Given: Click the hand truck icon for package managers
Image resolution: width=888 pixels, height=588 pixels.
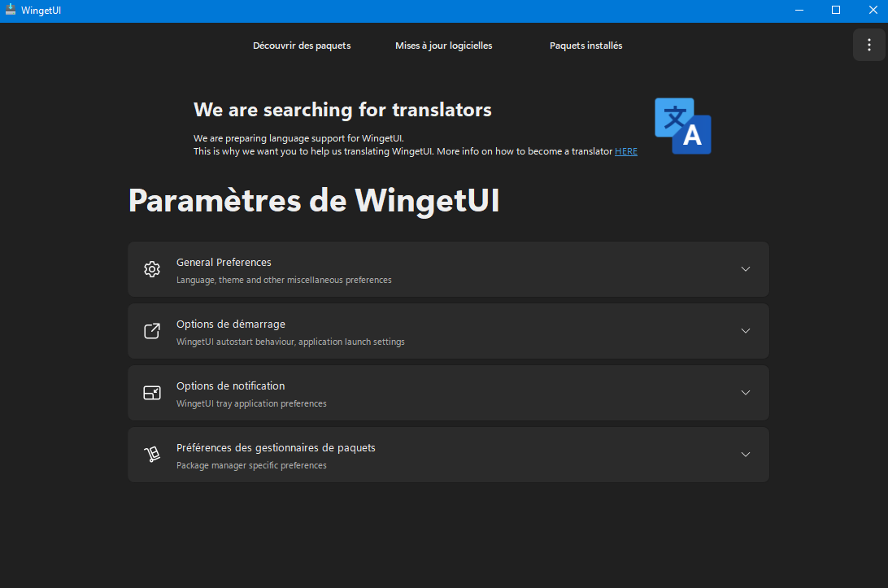Looking at the screenshot, I should [152, 455].
